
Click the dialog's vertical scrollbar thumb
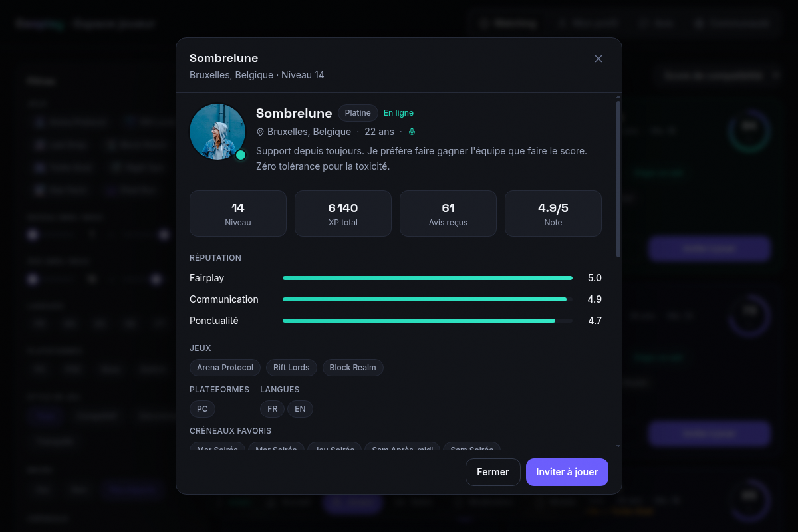618,179
